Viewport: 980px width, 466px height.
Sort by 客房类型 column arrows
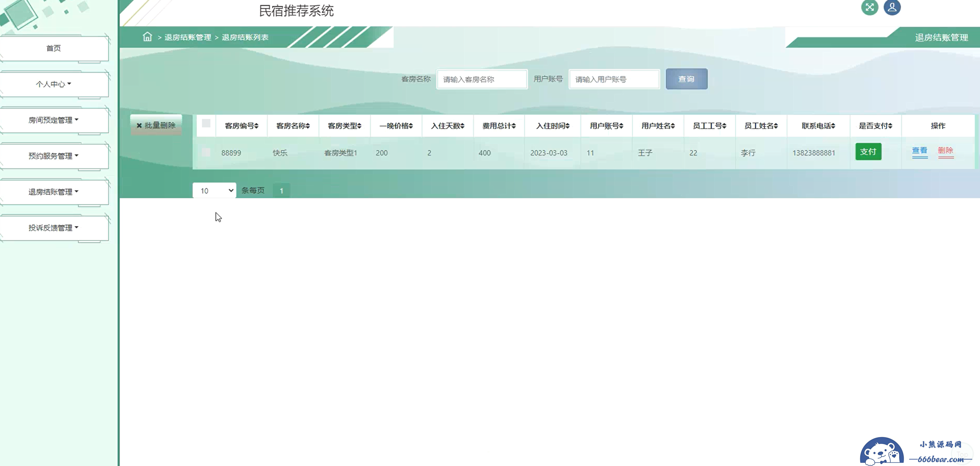(x=359, y=126)
